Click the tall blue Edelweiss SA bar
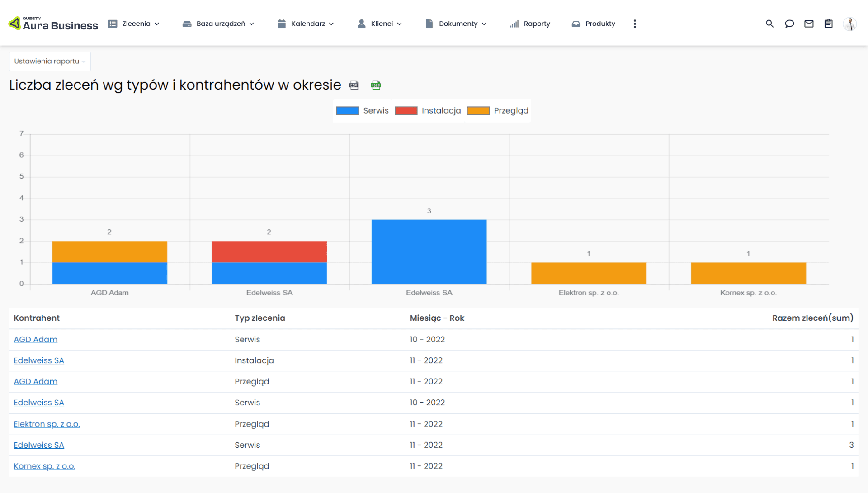This screenshot has height=493, width=868. coord(429,251)
